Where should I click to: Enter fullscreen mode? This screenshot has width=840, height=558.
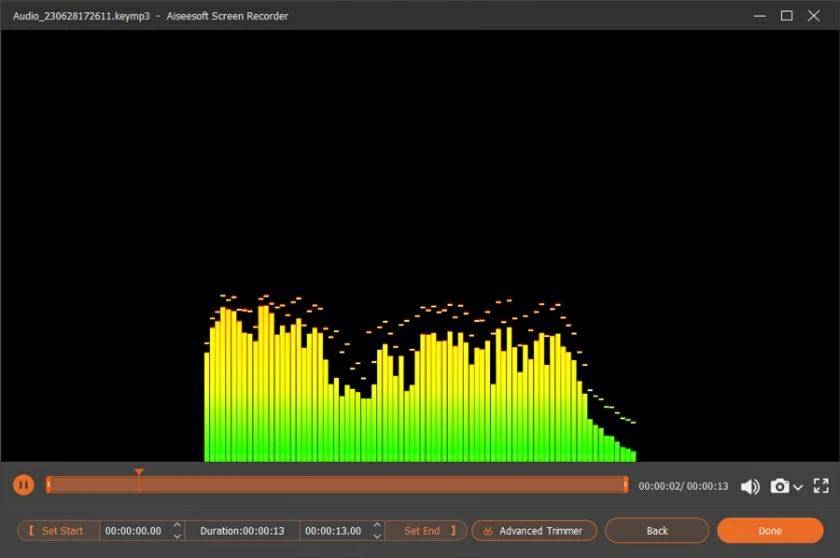pos(821,486)
